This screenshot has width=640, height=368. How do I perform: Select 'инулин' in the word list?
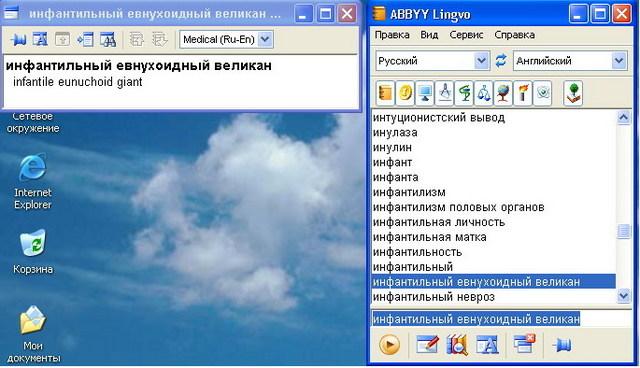(x=493, y=147)
